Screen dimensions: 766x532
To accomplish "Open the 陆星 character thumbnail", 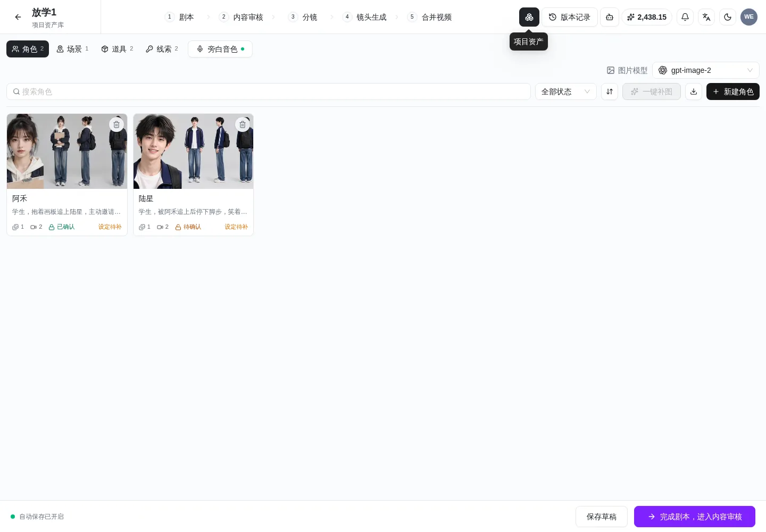I will click(x=193, y=151).
